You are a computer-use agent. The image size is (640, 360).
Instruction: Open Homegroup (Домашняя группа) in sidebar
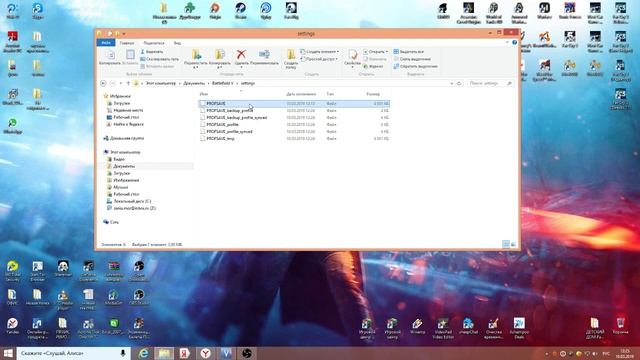123,138
